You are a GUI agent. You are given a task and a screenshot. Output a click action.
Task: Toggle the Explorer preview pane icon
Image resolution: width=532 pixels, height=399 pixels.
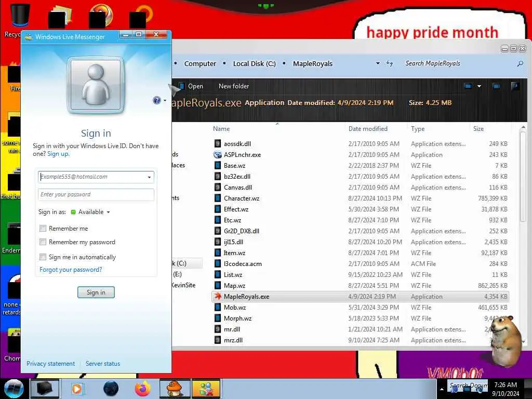(496, 86)
